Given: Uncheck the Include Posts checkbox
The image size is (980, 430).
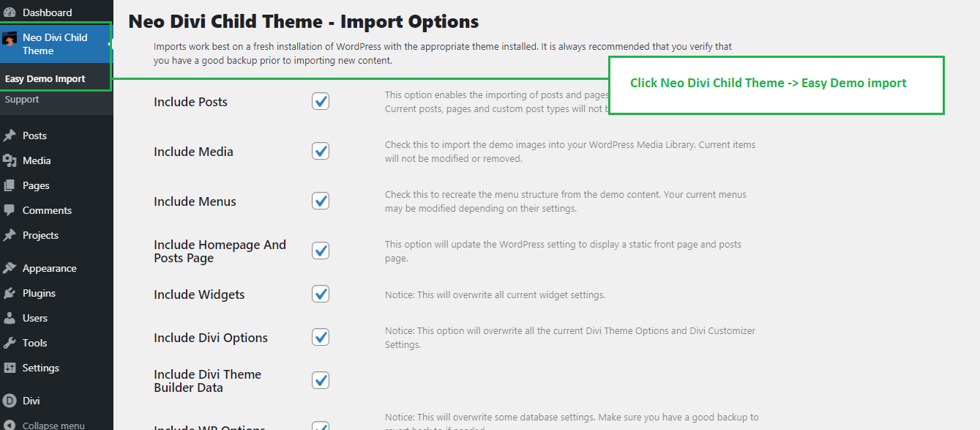Looking at the screenshot, I should (x=321, y=101).
